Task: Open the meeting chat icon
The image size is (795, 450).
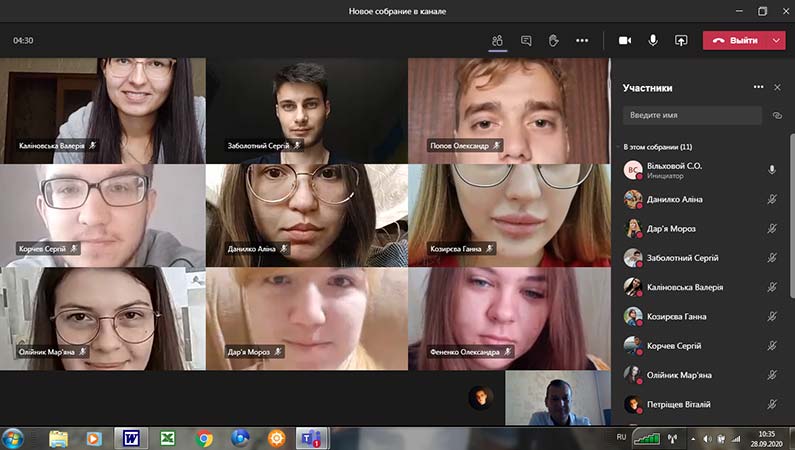Action: [526, 41]
